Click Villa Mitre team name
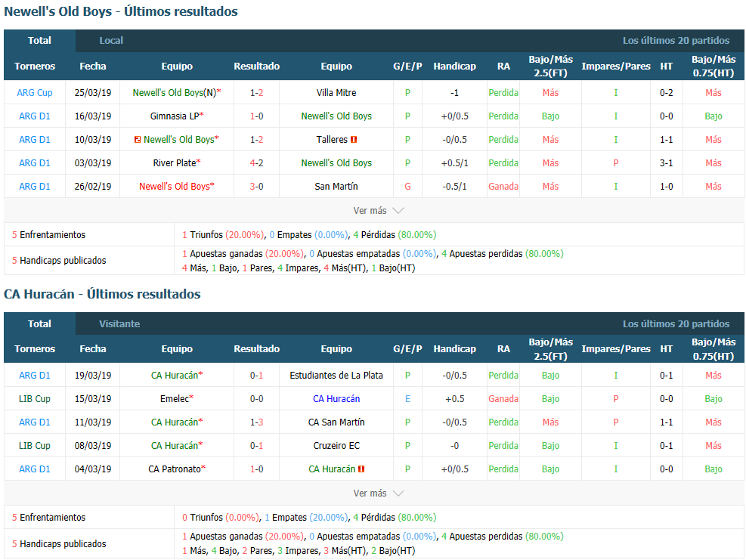Screen dimensions: 746x560 point(336,93)
